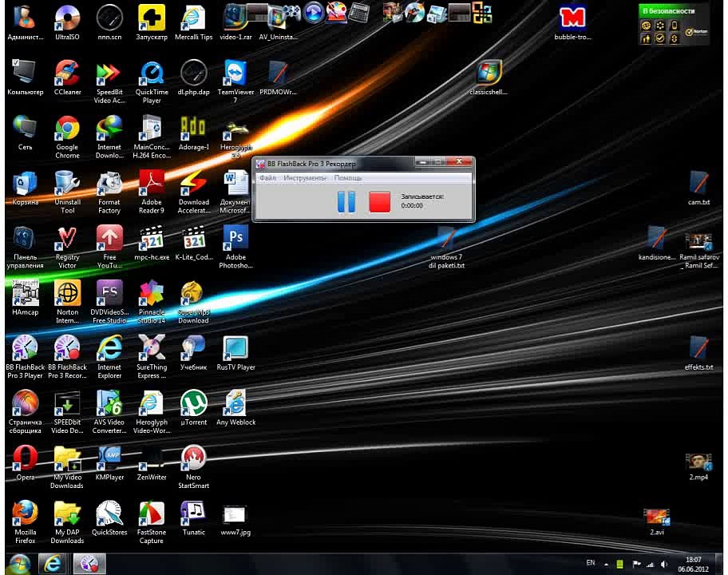
Task: Select the AVS Video Converter icon
Action: point(109,412)
